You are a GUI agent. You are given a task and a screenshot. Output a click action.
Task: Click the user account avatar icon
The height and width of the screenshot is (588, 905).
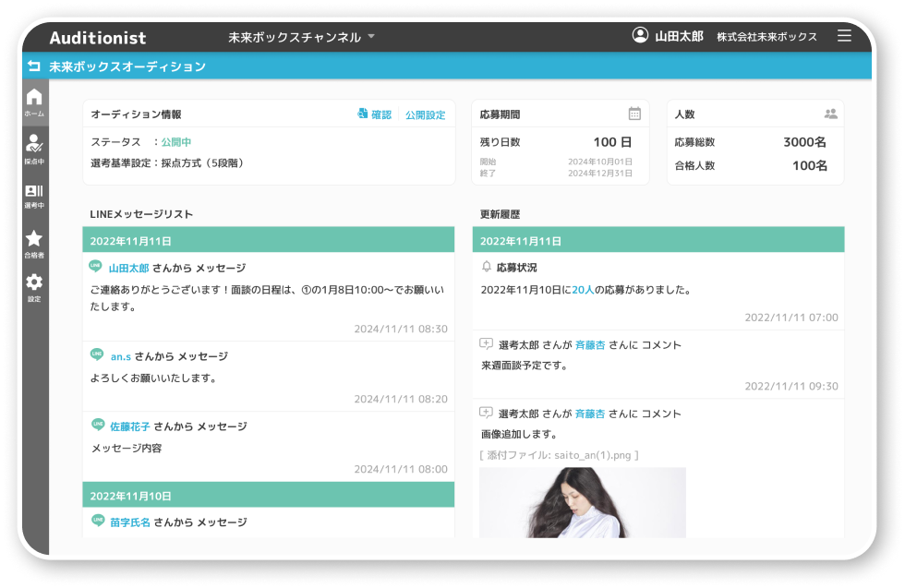pyautogui.click(x=640, y=35)
